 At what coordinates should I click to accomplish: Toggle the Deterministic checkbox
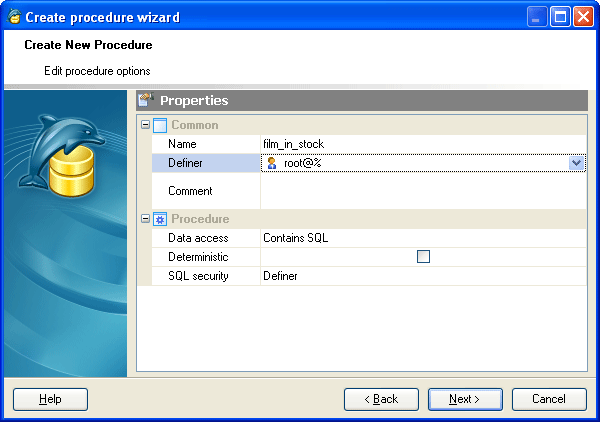423,256
